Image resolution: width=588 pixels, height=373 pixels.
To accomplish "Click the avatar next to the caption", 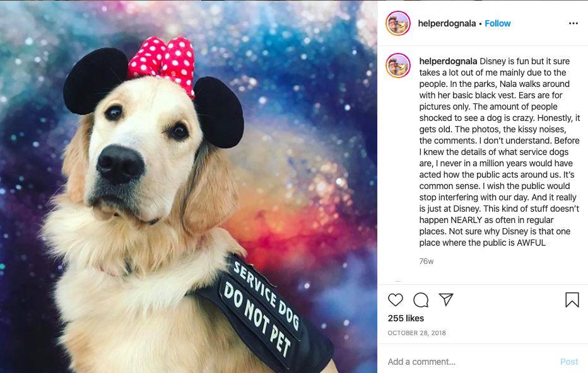I will click(x=398, y=66).
